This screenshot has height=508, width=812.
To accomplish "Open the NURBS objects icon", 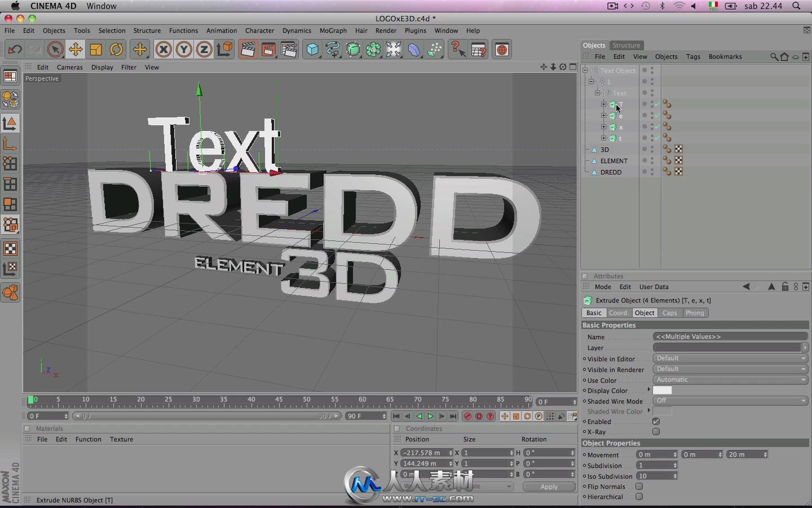I will point(353,50).
